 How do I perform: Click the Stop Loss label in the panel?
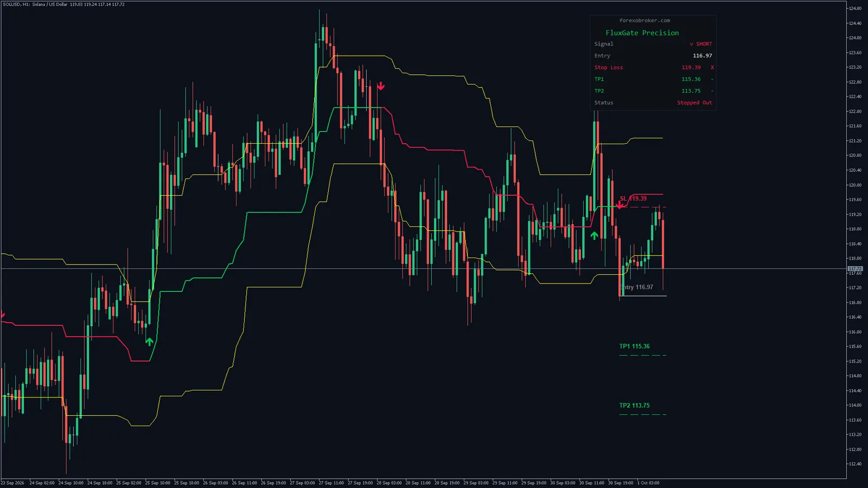[x=609, y=67]
